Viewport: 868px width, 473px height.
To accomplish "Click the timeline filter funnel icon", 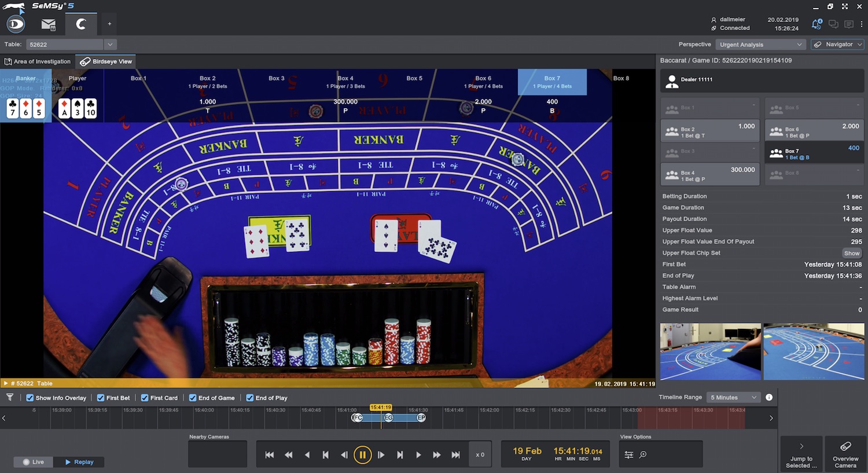I will 10,397.
